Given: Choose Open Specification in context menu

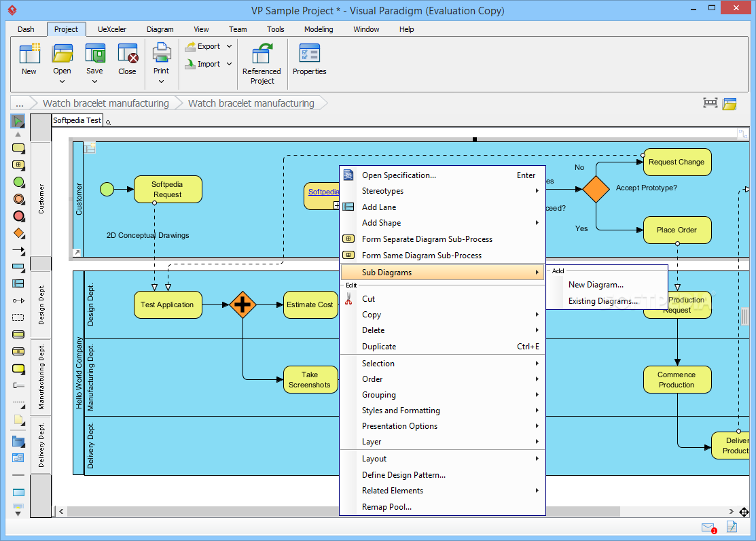Looking at the screenshot, I should coord(443,175).
